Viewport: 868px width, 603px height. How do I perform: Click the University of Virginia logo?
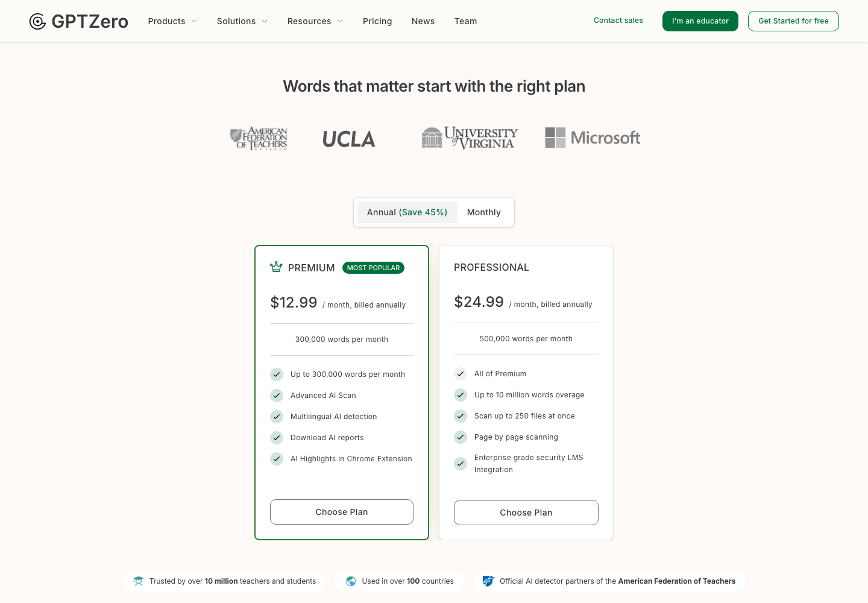tap(470, 138)
